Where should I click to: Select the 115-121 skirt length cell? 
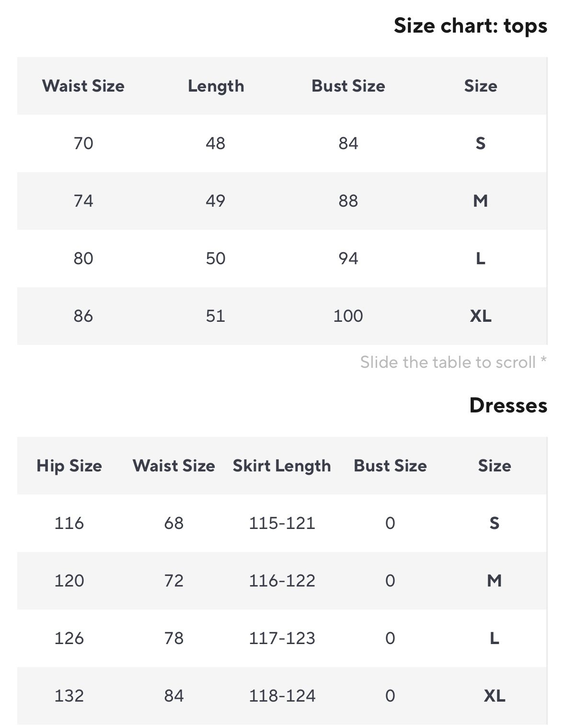coord(282,523)
